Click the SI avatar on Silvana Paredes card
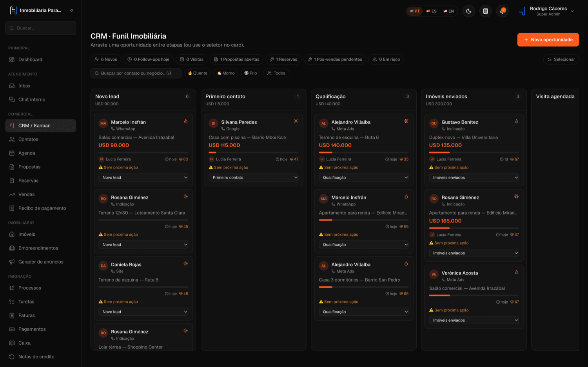Screen dimensions: 588x367 [x=214, y=123]
